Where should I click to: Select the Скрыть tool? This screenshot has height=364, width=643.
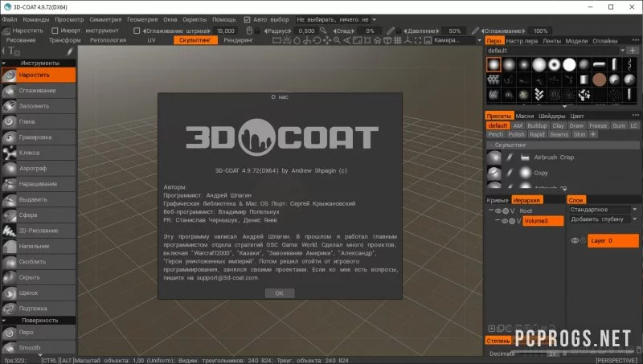39,277
